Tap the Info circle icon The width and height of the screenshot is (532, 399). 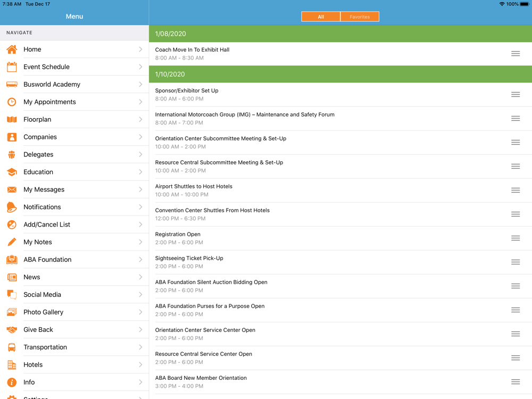click(x=12, y=383)
